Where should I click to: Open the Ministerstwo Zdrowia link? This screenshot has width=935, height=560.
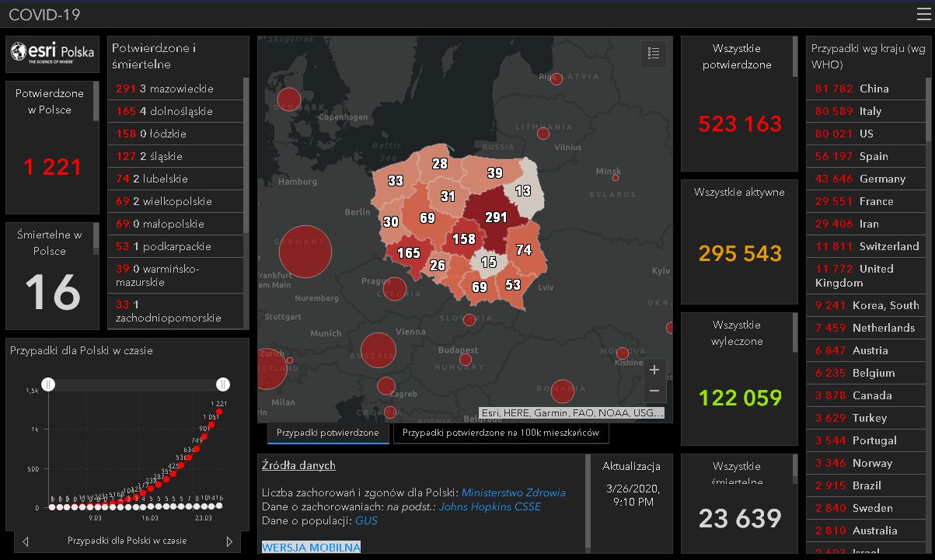pyautogui.click(x=513, y=492)
